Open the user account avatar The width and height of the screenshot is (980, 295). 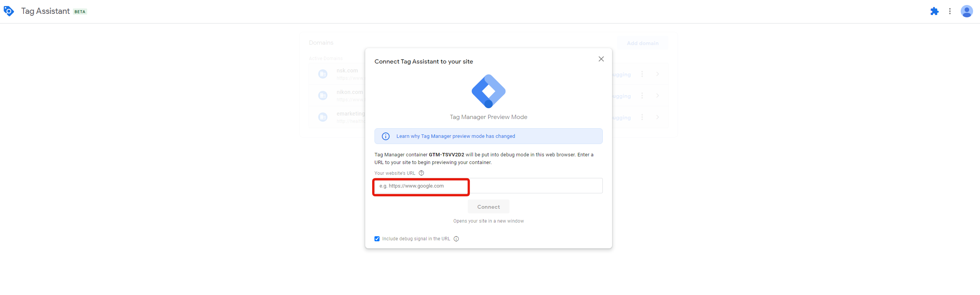click(x=967, y=11)
